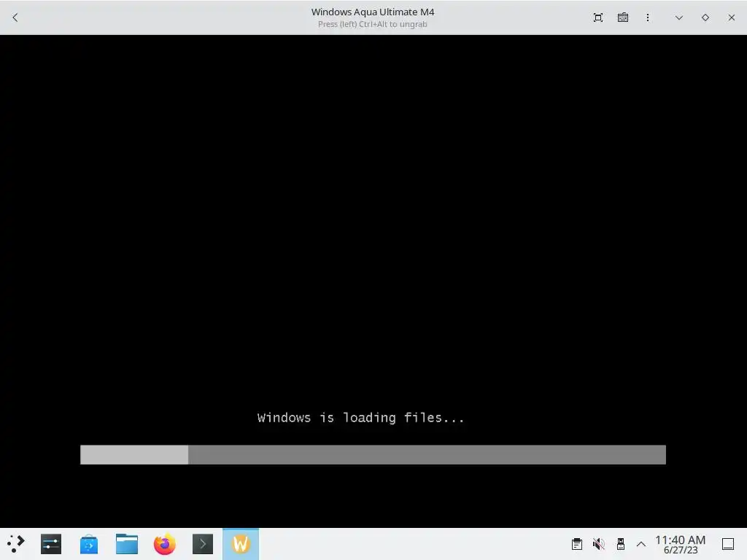
Task: Open Discover software store
Action: coord(89,544)
